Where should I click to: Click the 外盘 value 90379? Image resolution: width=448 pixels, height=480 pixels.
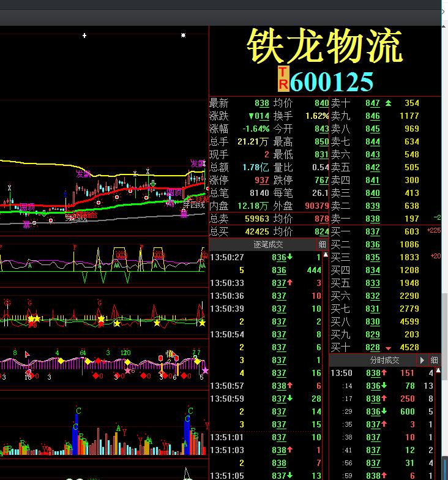[317, 206]
